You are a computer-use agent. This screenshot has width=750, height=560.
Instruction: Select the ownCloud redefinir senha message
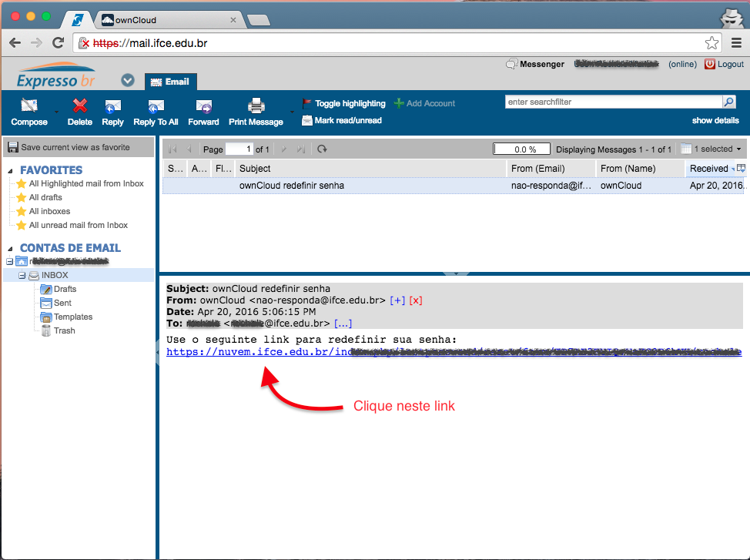[454, 186]
